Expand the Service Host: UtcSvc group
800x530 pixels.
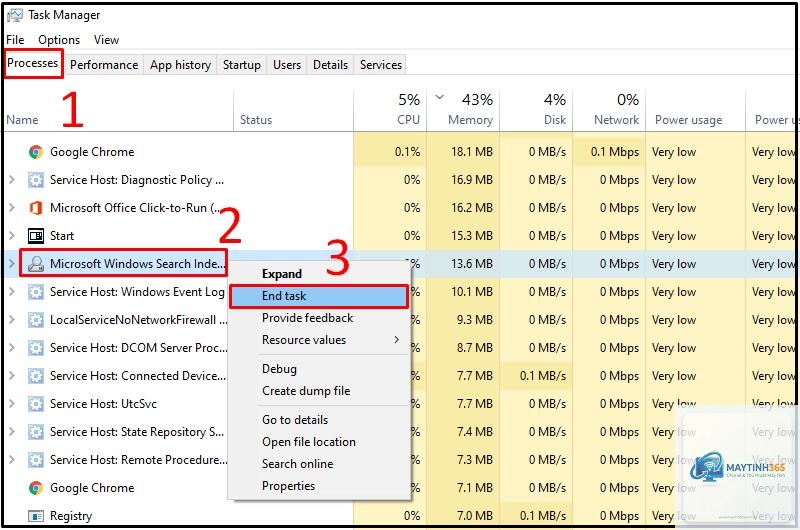(x=12, y=405)
